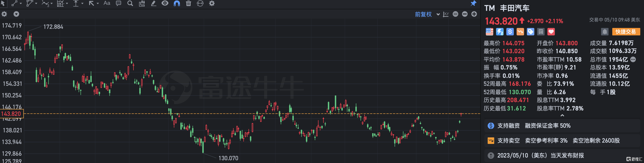The height and width of the screenshot is (163, 644).
Task: Select the trend line drawing tool
Action: 14,3
